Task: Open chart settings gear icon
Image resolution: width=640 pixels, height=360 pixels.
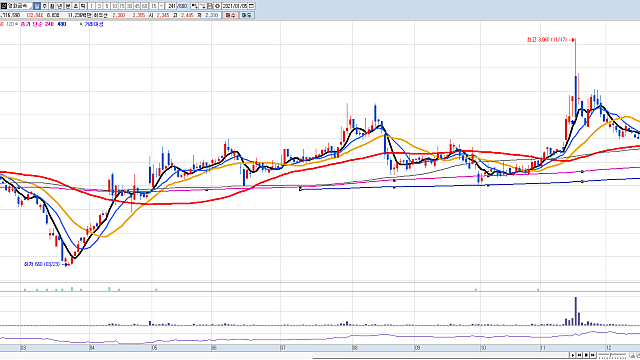Action: 217,6
